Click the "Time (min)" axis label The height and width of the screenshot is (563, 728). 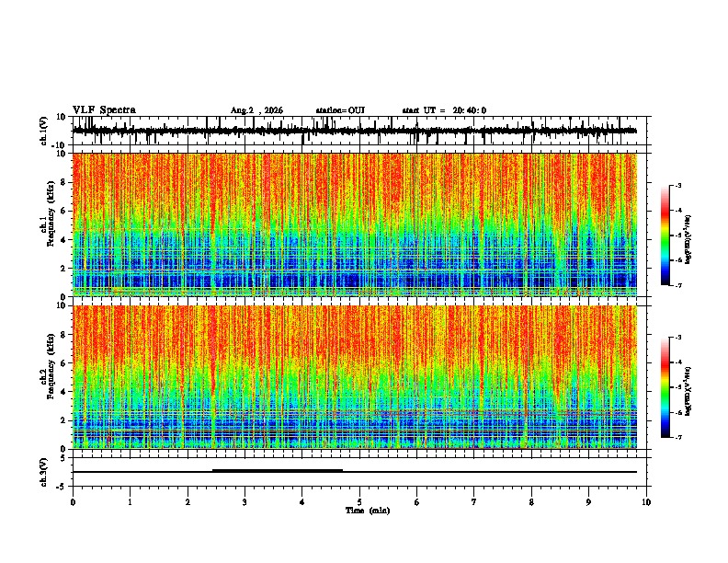point(368,511)
